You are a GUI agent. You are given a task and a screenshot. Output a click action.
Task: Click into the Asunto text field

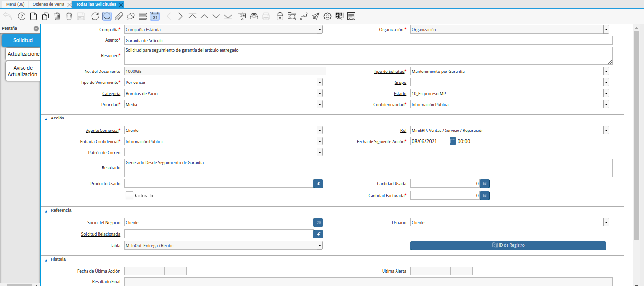[368, 41]
